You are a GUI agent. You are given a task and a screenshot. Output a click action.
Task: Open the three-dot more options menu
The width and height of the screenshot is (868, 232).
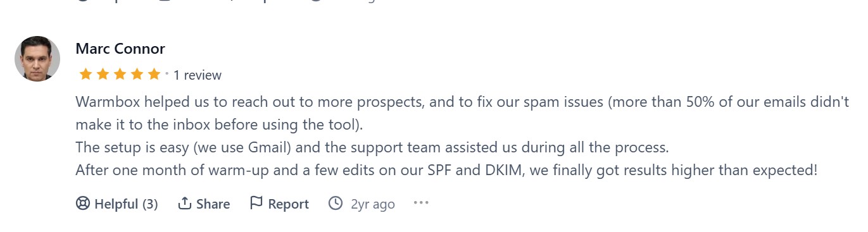(x=421, y=203)
